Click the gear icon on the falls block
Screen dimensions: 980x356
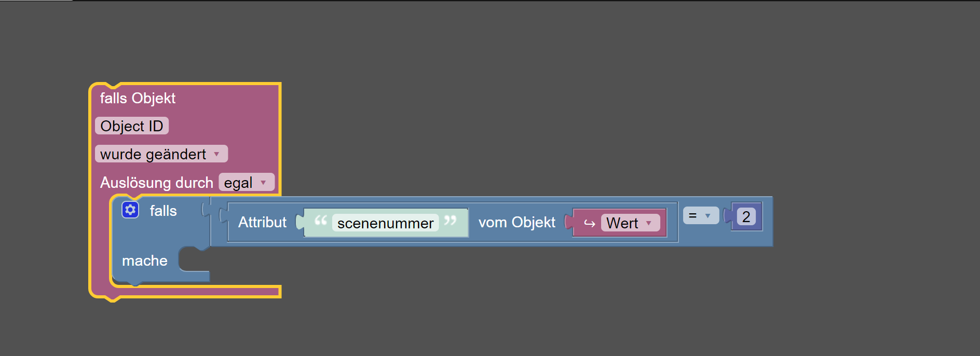point(130,210)
